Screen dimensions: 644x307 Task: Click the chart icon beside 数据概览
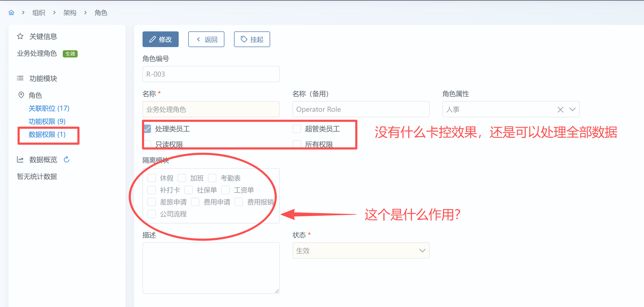click(x=20, y=159)
